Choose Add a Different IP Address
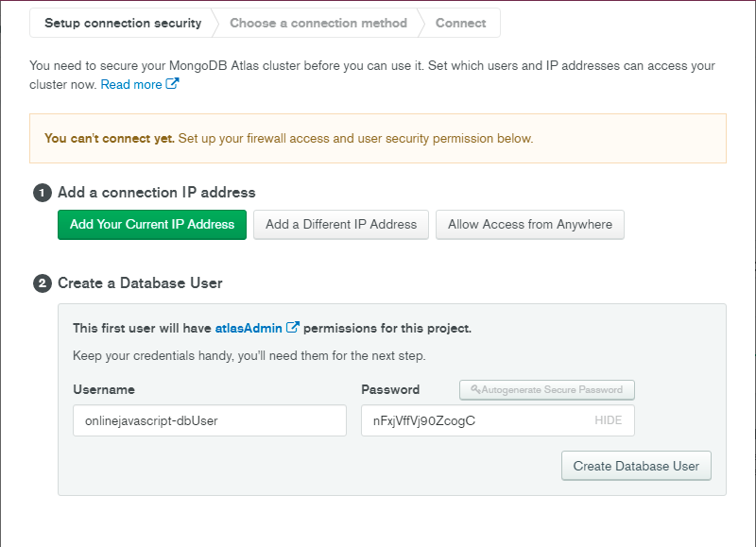756x547 pixels. [x=341, y=225]
